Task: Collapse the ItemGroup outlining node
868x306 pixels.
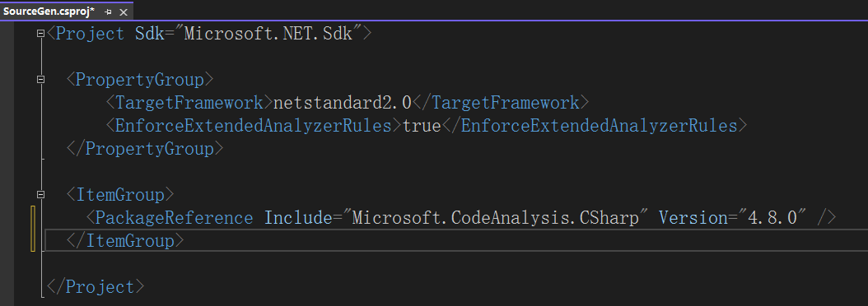Action: click(40, 195)
